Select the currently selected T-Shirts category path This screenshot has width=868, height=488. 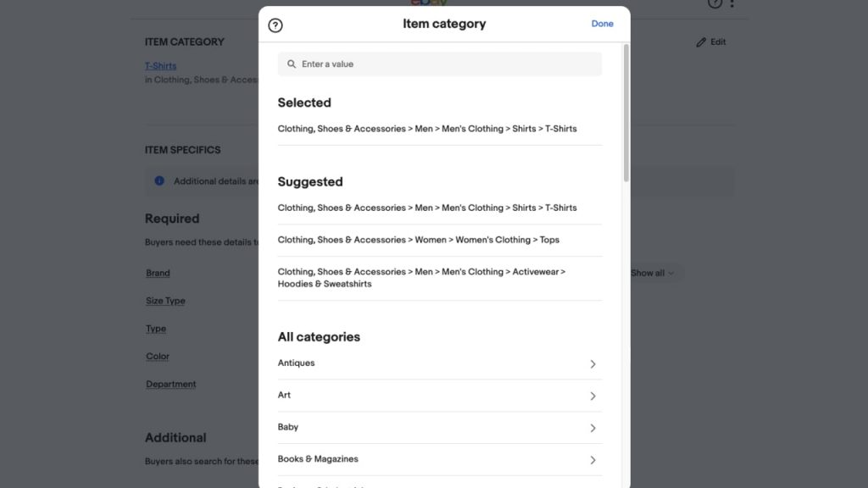click(x=426, y=128)
